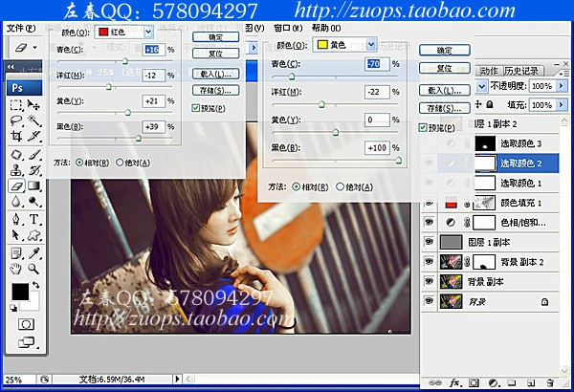Viewport: 574px width, 392px height.
Task: Hide the 背景 layer
Action: [429, 301]
